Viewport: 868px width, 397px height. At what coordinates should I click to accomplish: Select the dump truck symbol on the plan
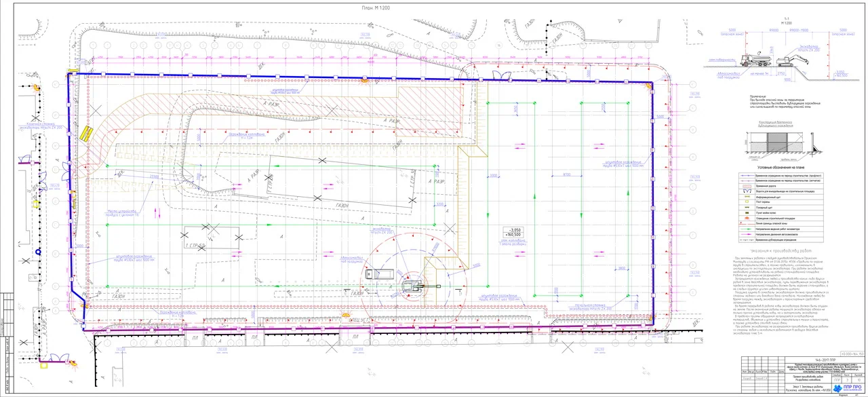pyautogui.click(x=378, y=274)
